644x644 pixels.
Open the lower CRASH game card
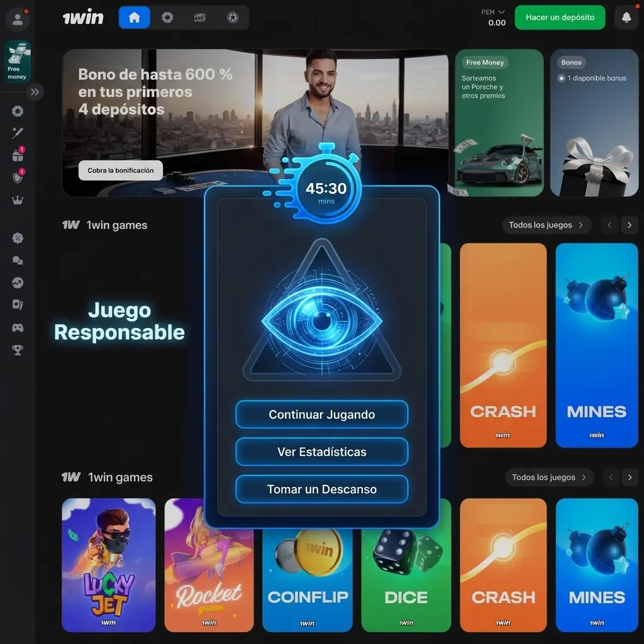pos(503,565)
